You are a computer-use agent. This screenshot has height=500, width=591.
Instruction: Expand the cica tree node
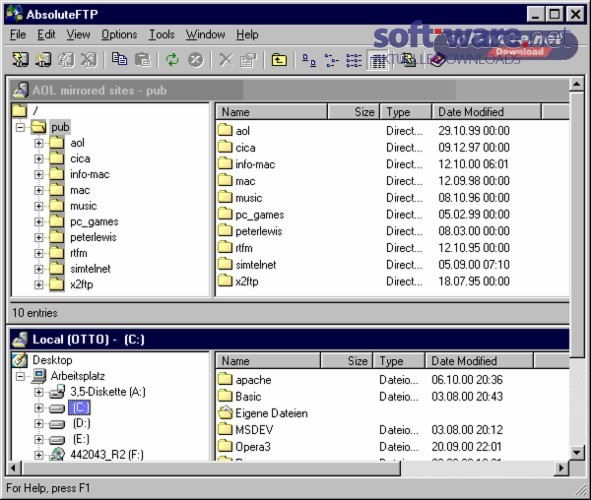click(x=38, y=159)
